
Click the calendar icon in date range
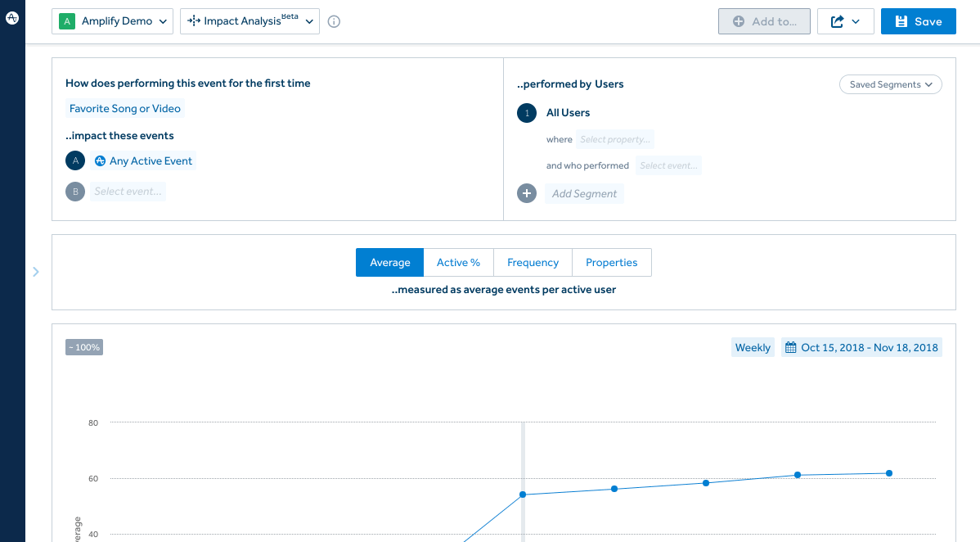click(790, 348)
